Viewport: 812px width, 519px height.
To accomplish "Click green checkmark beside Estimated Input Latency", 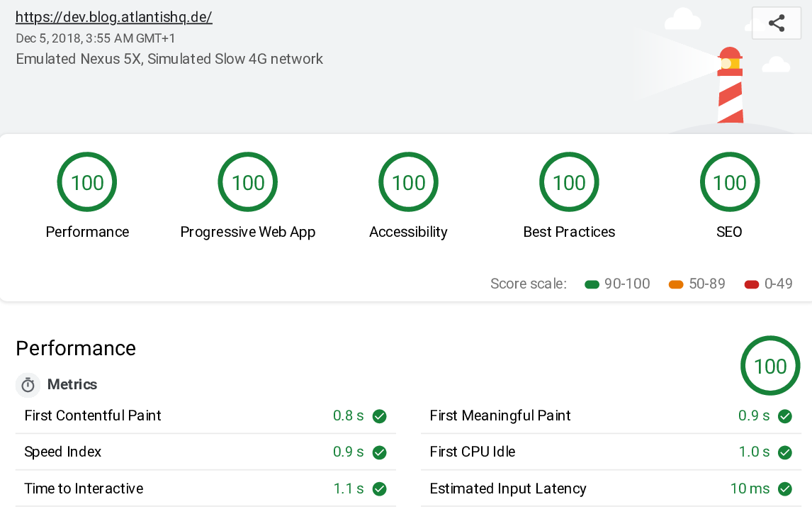I will pos(785,489).
